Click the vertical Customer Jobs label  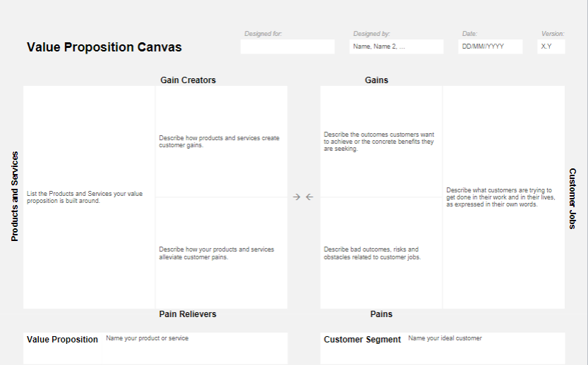click(x=572, y=198)
